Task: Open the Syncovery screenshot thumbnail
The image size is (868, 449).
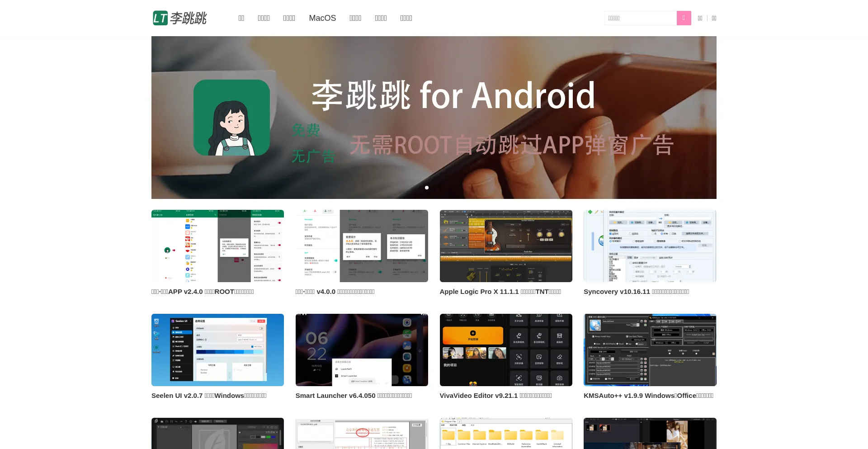Action: click(x=650, y=246)
